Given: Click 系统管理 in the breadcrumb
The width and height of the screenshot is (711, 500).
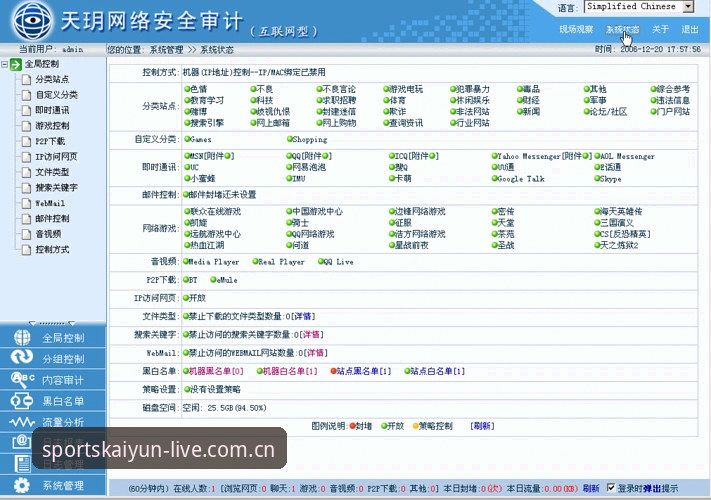Looking at the screenshot, I should (166, 50).
